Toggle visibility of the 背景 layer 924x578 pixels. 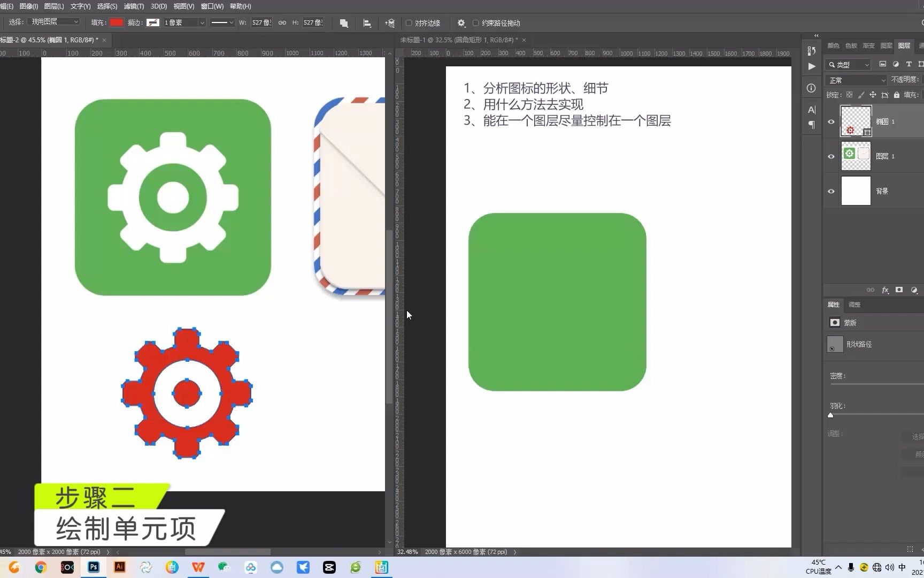[831, 191]
